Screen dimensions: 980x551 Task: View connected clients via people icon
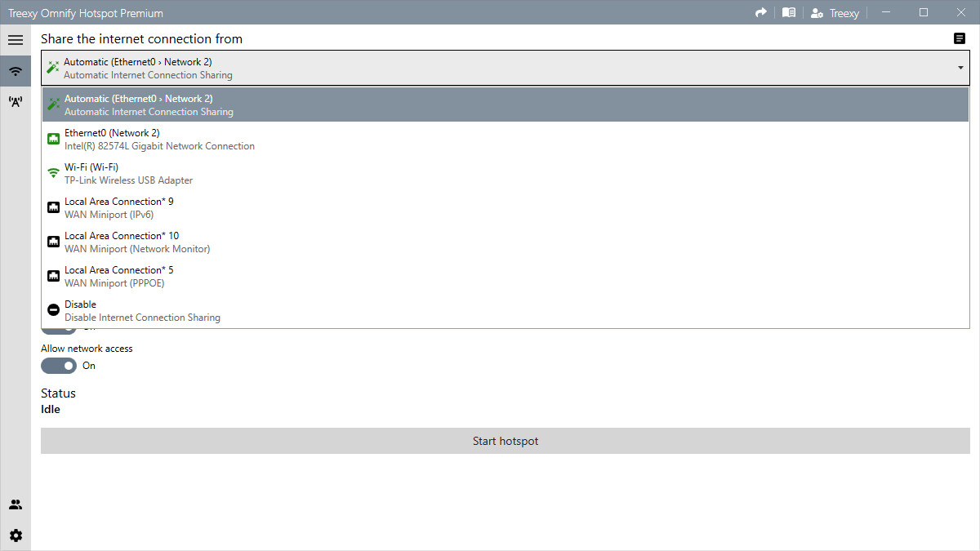[x=16, y=504]
